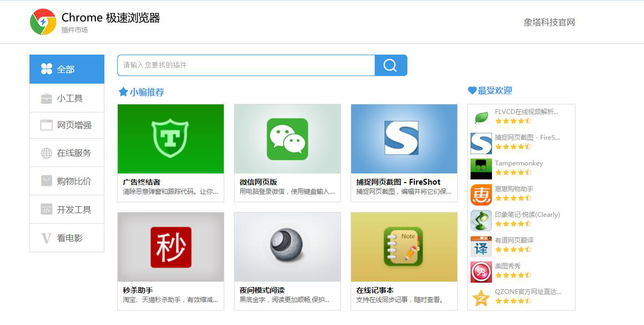
Task: Select the 全部 category tab
Action: point(67,69)
